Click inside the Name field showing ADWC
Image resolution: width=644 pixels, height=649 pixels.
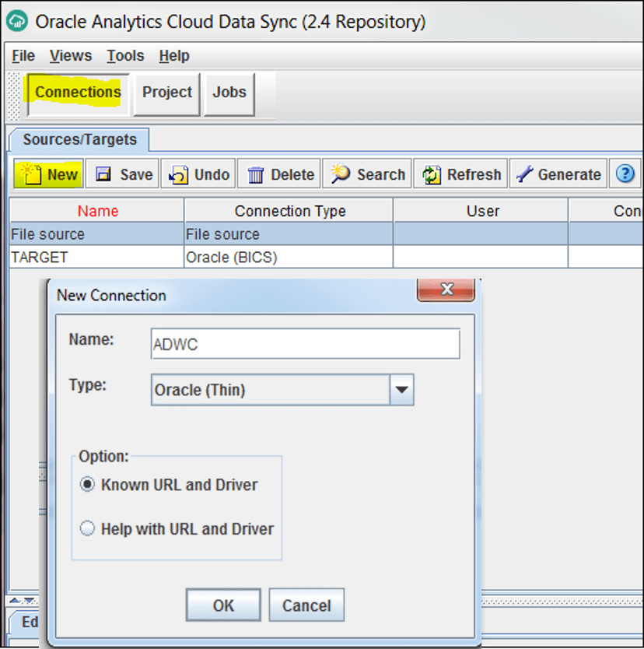tap(303, 343)
